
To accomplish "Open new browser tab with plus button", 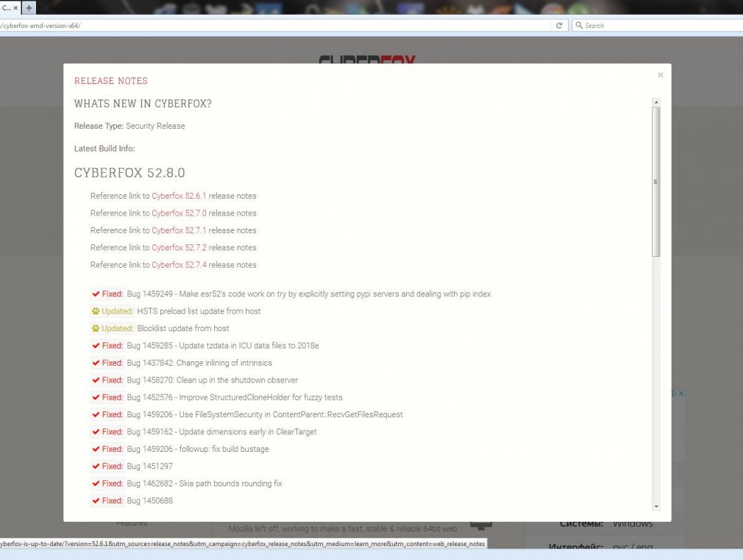I will 29,7.
